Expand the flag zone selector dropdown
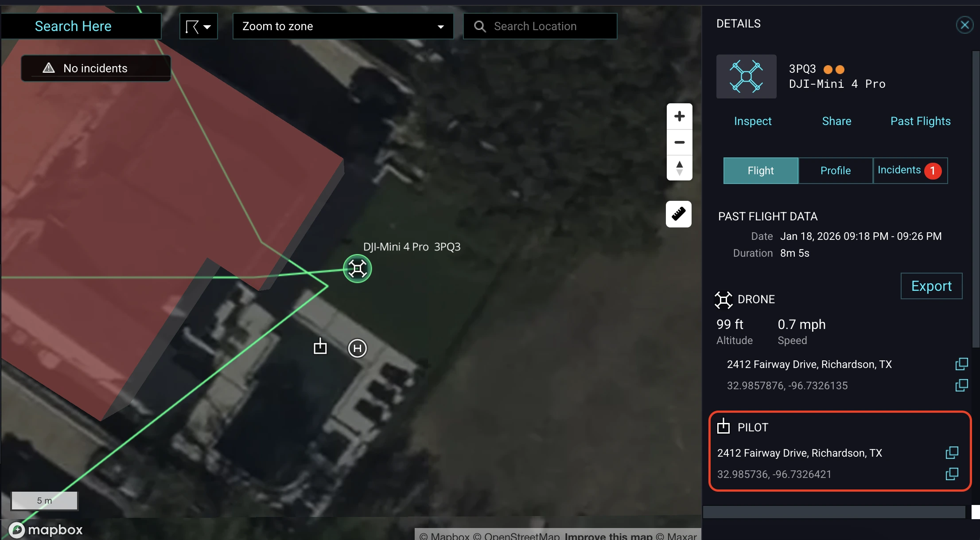This screenshot has width=980, height=540. pyautogui.click(x=198, y=26)
